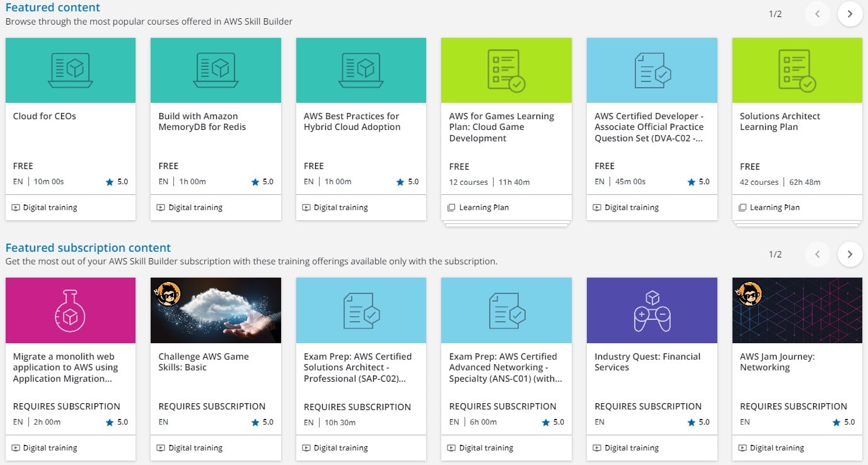Open the Industry Quest: Financial Services title
The width and height of the screenshot is (868, 465).
tap(647, 362)
